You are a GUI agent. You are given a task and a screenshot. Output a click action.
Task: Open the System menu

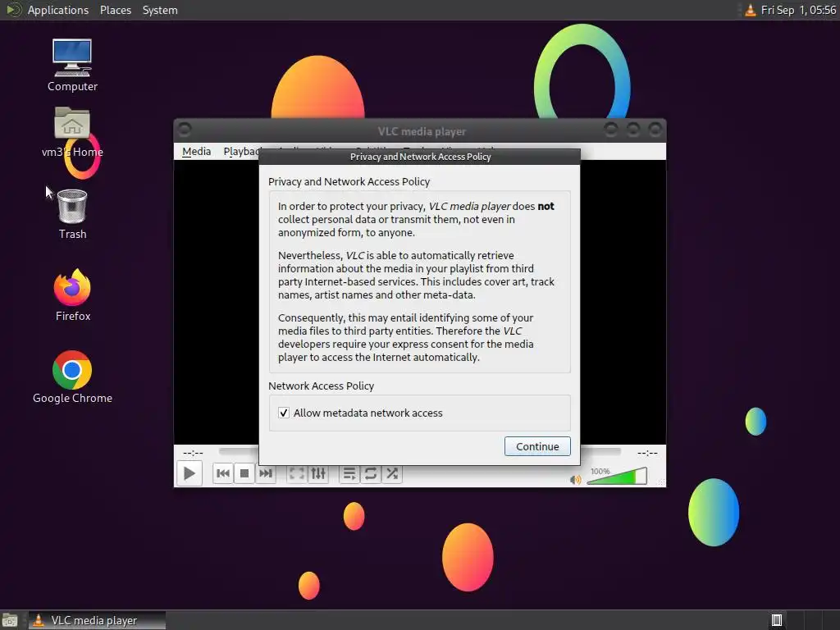pyautogui.click(x=160, y=10)
